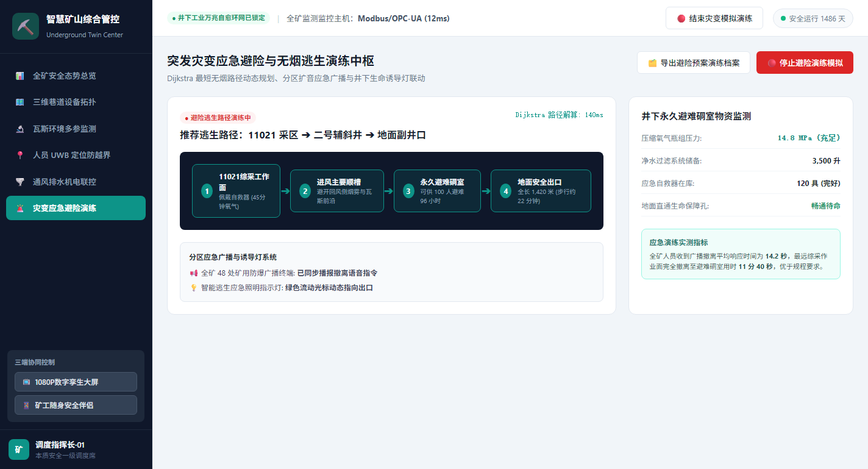This screenshot has height=469, width=868.
Task: Click 本质安全一级调度席 subtitle
Action: point(65,456)
